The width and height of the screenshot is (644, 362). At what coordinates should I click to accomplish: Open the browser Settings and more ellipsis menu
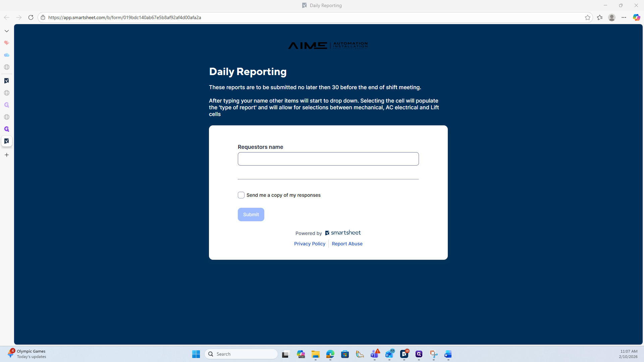(x=624, y=17)
